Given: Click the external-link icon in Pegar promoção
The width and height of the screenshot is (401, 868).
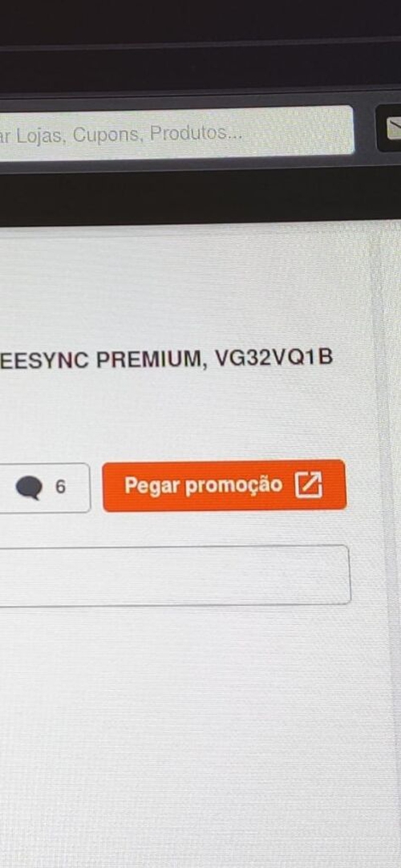Looking at the screenshot, I should tap(309, 485).
